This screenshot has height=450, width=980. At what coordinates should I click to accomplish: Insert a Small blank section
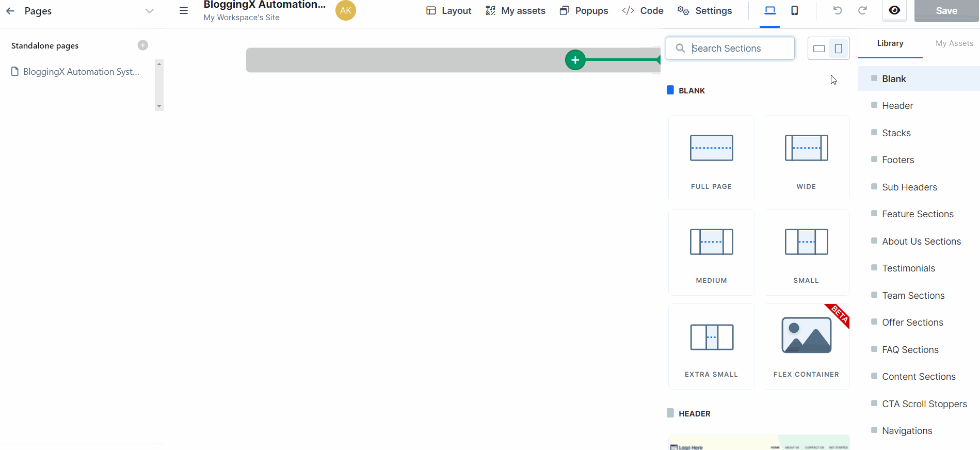(806, 252)
